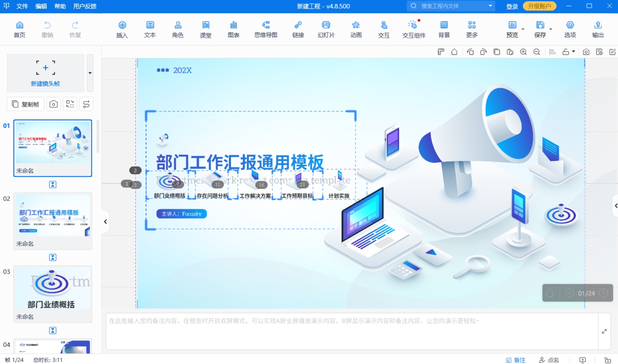Toggle the 备注 notes button in the status bar

coord(516,360)
